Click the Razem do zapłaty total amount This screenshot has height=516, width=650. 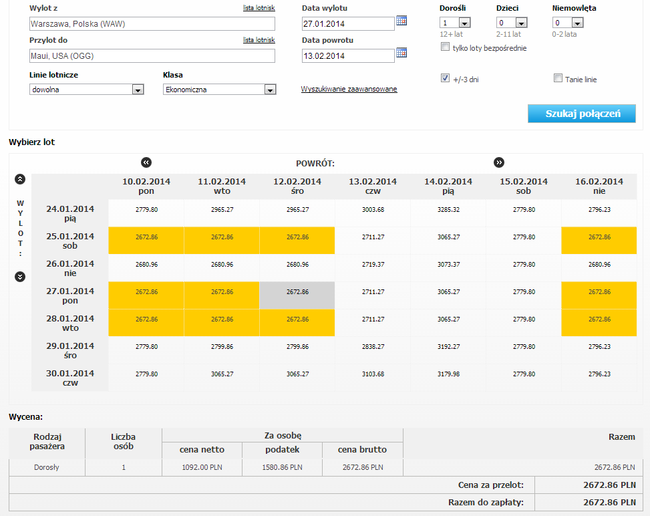pos(609,502)
